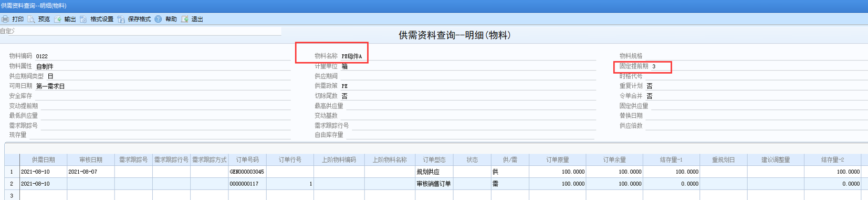Click the 结存量-2 column header
The height and width of the screenshot is (200, 868).
[x=832, y=159]
